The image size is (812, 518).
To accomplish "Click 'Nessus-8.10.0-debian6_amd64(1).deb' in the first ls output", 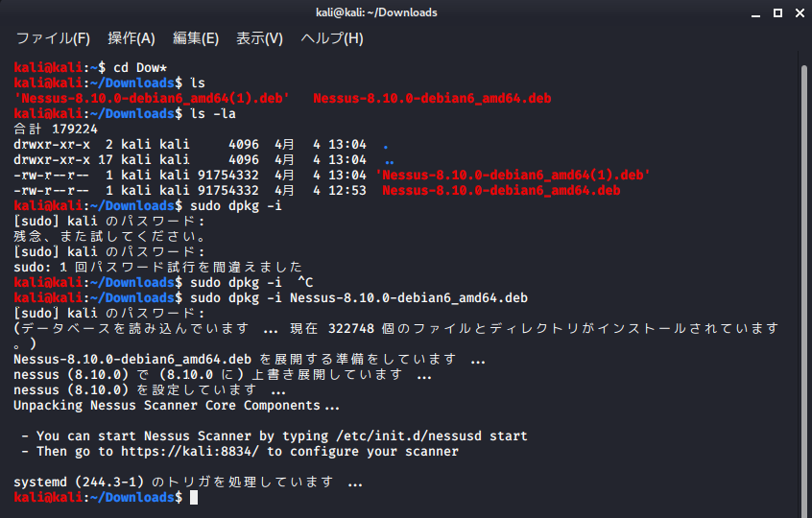I will pyautogui.click(x=152, y=98).
